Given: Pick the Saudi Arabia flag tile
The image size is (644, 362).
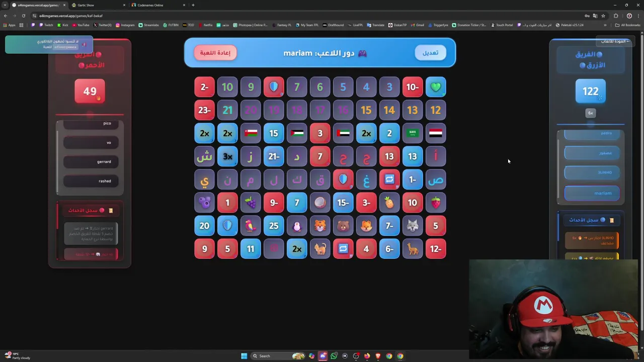Looking at the screenshot, I should [x=413, y=133].
